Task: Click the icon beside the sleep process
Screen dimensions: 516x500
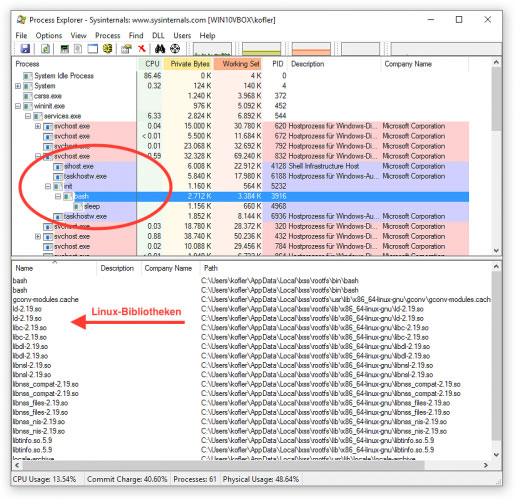Action: pyautogui.click(x=78, y=206)
